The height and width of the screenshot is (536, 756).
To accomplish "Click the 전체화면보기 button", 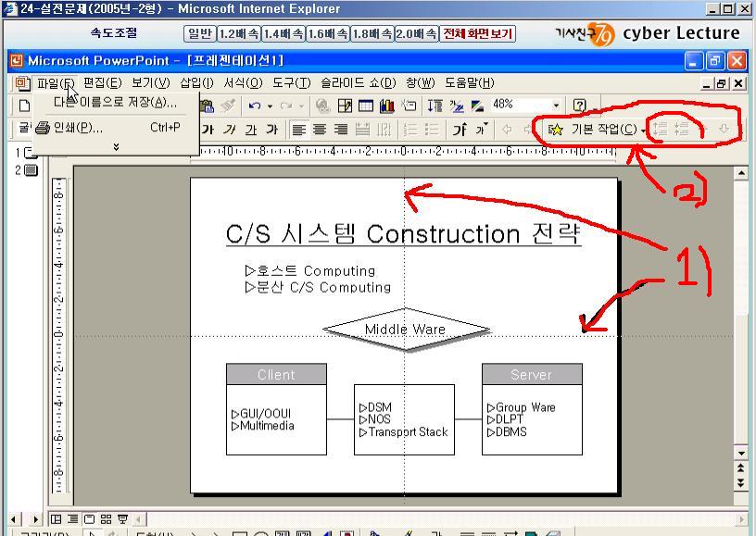I will click(x=478, y=33).
